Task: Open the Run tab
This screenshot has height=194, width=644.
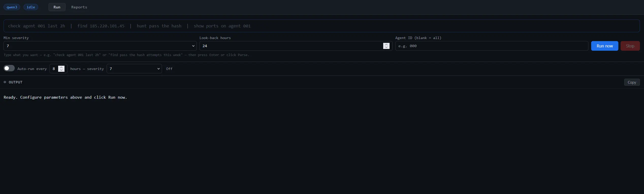Action: 57,7
